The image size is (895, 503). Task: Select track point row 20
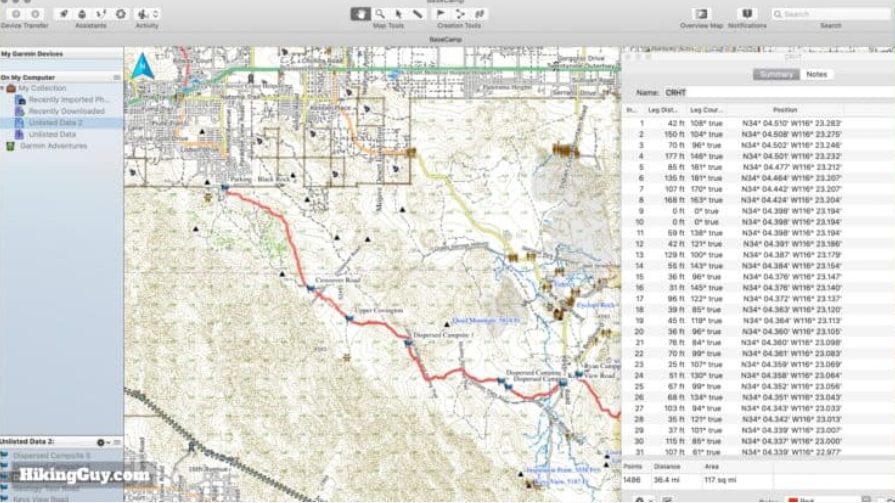758,331
